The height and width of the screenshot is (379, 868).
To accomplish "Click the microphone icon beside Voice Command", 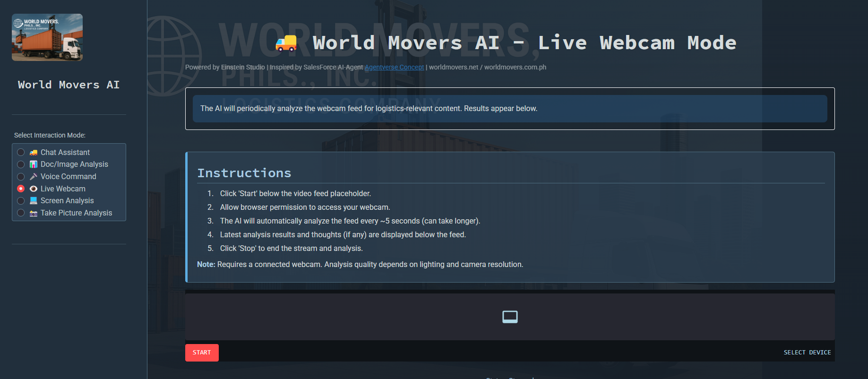I will [34, 177].
